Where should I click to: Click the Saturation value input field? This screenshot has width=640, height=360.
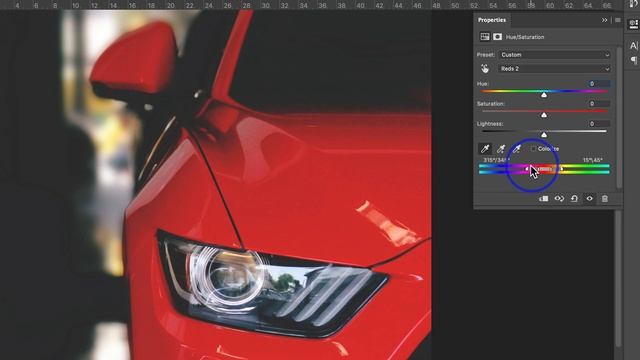pyautogui.click(x=599, y=104)
